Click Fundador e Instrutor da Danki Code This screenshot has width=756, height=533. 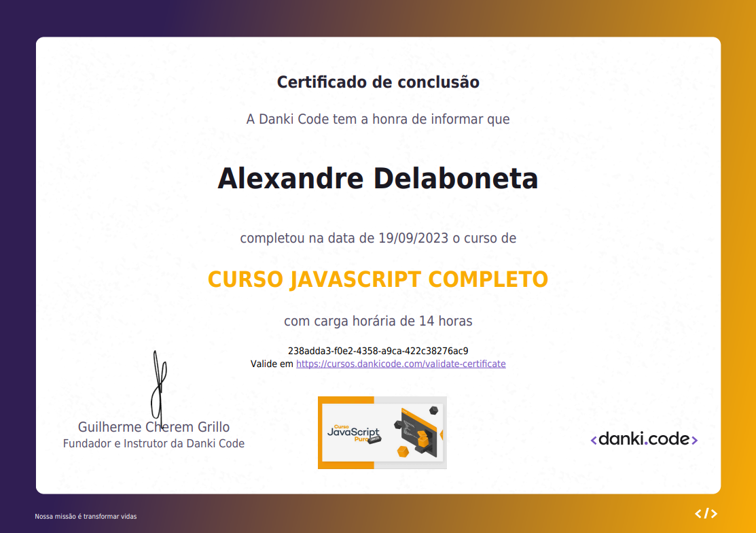(154, 443)
